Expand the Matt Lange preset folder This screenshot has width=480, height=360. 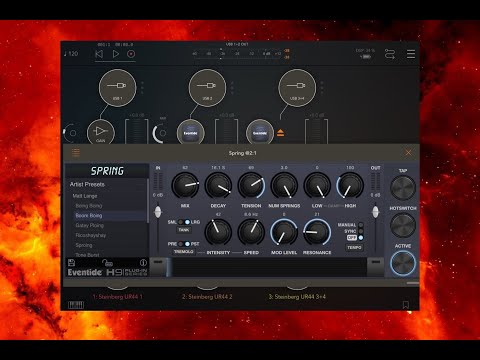click(x=85, y=196)
